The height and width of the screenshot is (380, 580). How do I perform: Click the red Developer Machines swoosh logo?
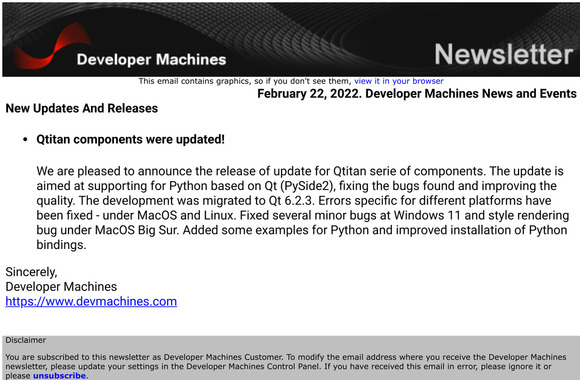(52, 46)
